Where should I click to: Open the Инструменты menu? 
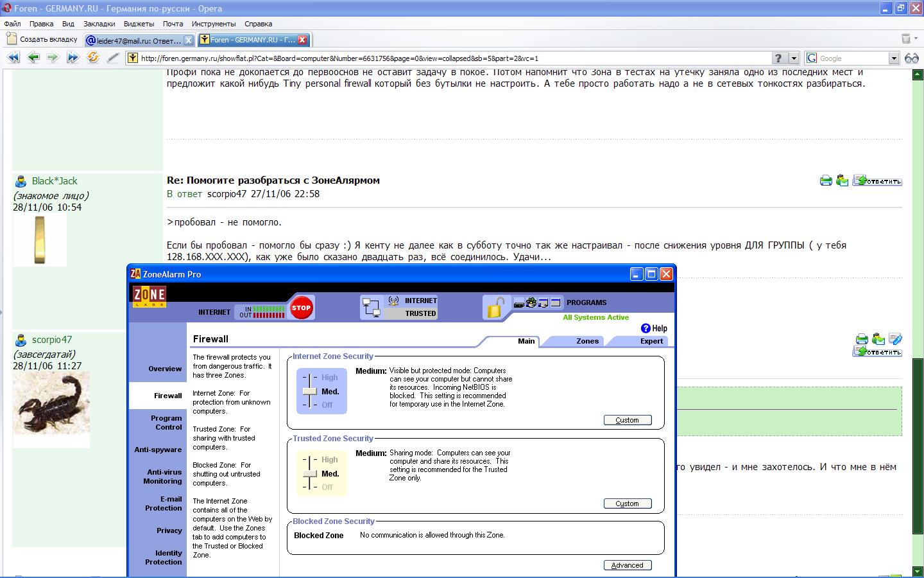(214, 24)
